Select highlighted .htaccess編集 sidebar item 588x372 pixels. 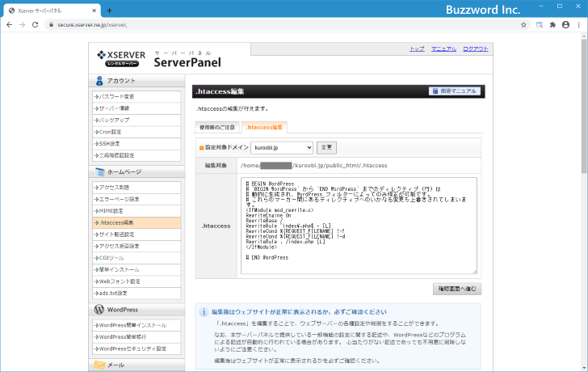(136, 222)
